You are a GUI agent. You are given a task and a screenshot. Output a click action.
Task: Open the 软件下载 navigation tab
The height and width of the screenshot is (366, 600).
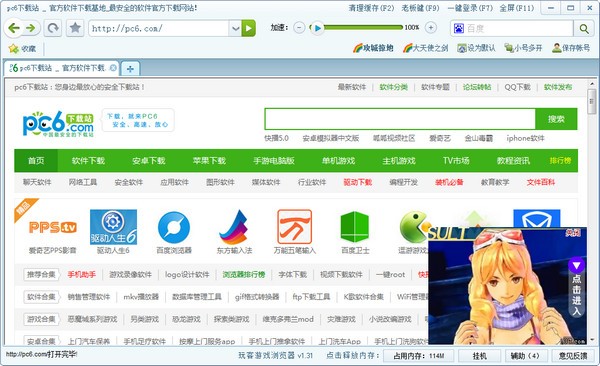tap(88, 161)
